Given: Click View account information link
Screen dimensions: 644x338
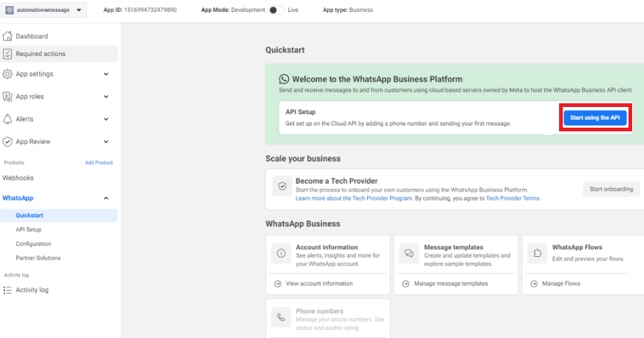Looking at the screenshot, I should [x=319, y=283].
